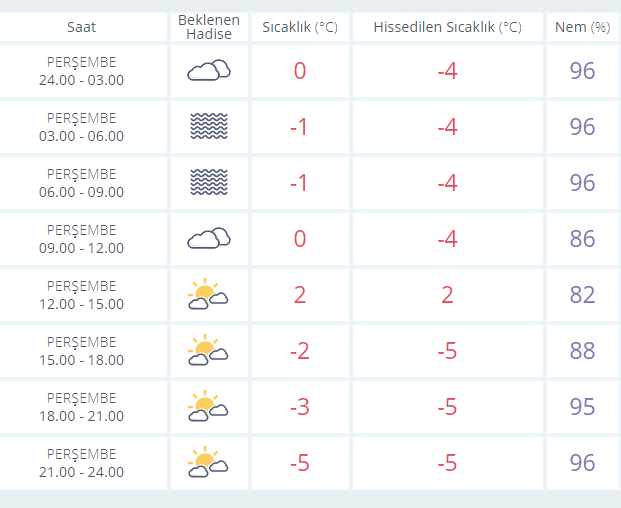The image size is (621, 508).
Task: Select the Perşembe 03.00-06.00 time cell
Action: [x=82, y=127]
